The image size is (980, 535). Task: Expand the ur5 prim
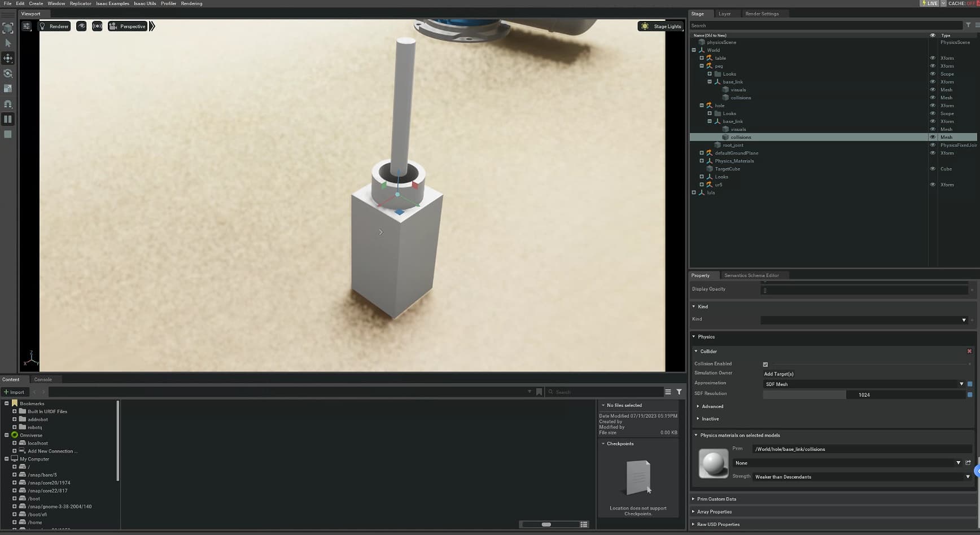[x=702, y=185]
